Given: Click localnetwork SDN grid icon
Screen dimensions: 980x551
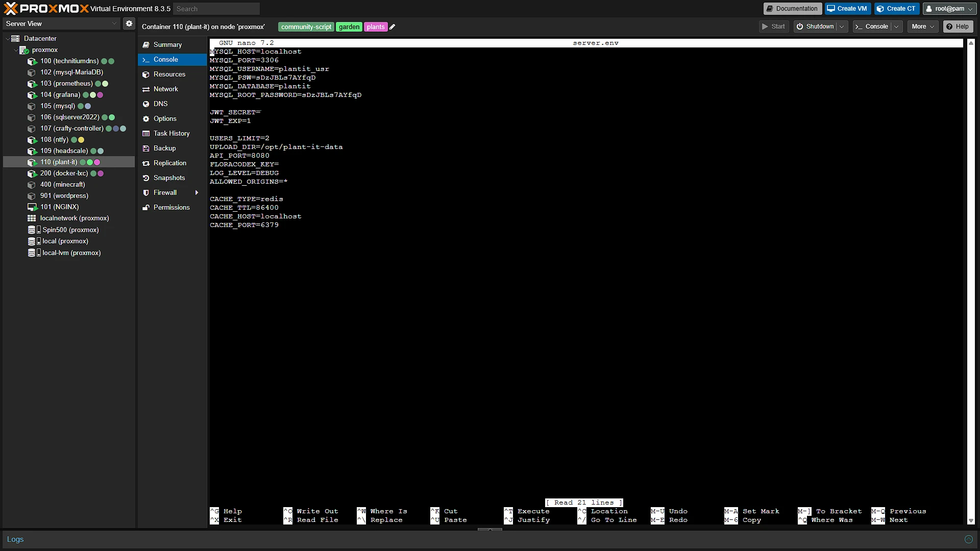Looking at the screenshot, I should [32, 218].
